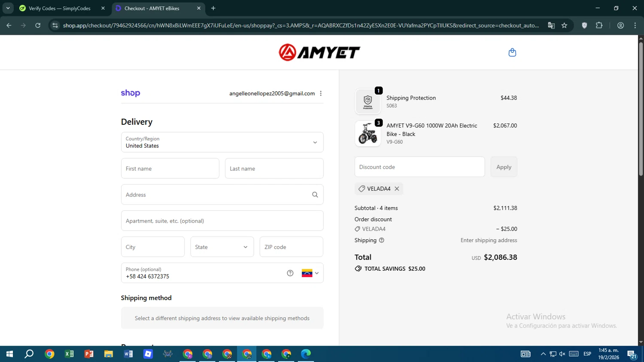644x362 pixels.
Task: Expand the Country/Region dropdown
Action: (222, 142)
